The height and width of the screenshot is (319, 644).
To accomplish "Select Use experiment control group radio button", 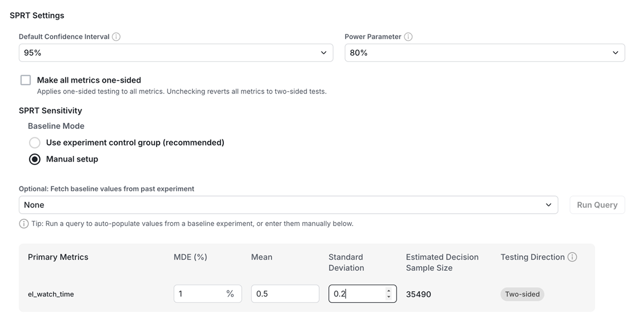I will point(35,143).
